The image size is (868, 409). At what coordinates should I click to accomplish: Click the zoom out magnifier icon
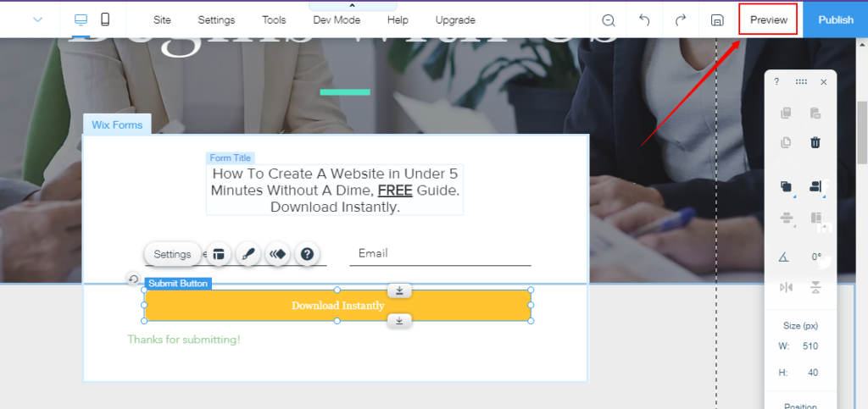pyautogui.click(x=609, y=20)
